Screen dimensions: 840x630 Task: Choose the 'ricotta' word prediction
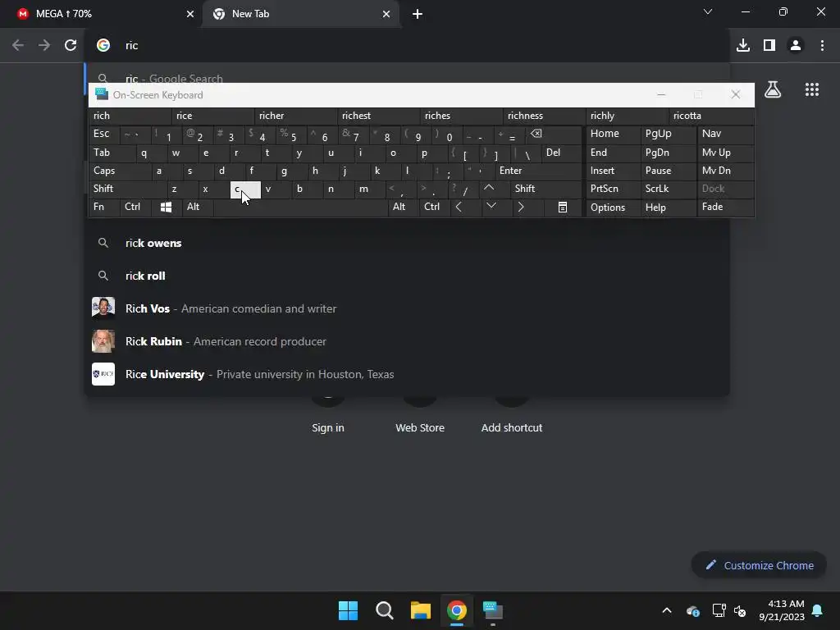[711, 116]
